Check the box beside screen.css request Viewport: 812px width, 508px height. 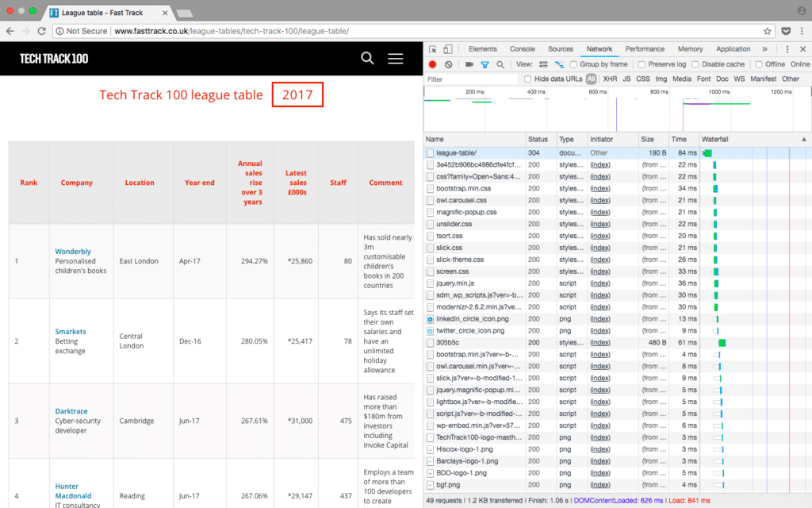pyautogui.click(x=430, y=271)
